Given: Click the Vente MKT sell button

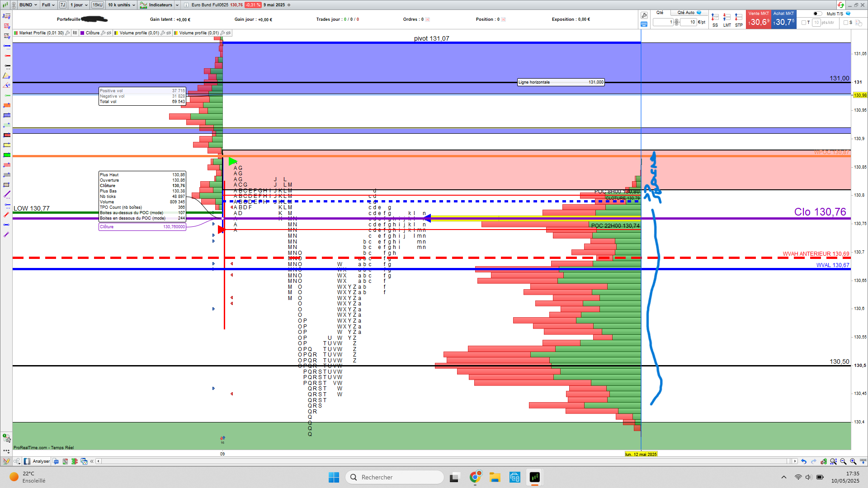Looking at the screenshot, I should click(x=758, y=20).
